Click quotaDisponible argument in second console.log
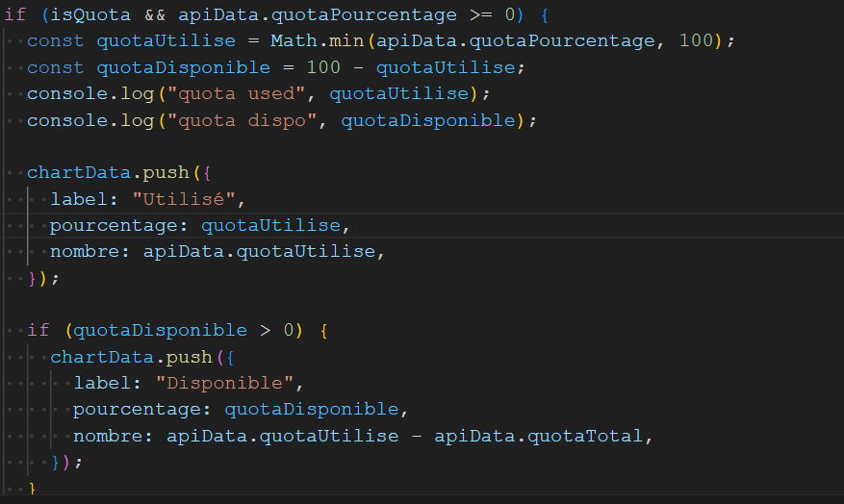 click(428, 120)
